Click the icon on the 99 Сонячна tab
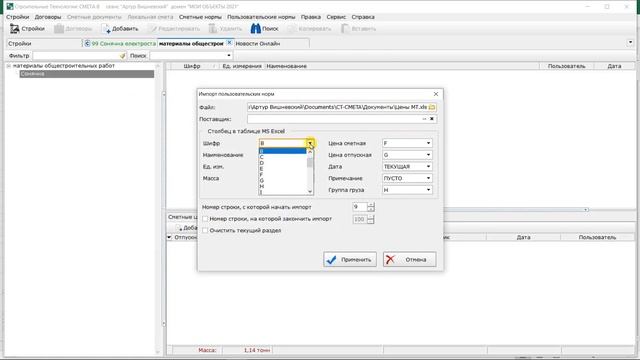640x360 pixels. [87, 43]
